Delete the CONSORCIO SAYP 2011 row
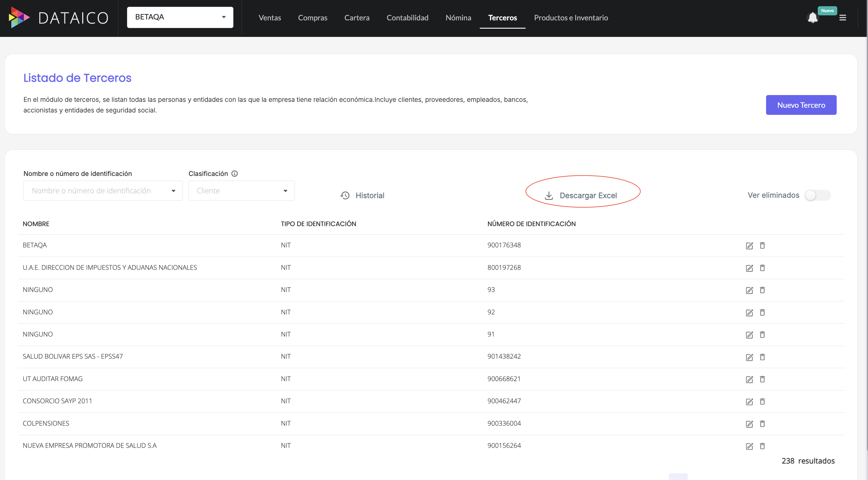Screen dimensions: 868x480 point(762,401)
